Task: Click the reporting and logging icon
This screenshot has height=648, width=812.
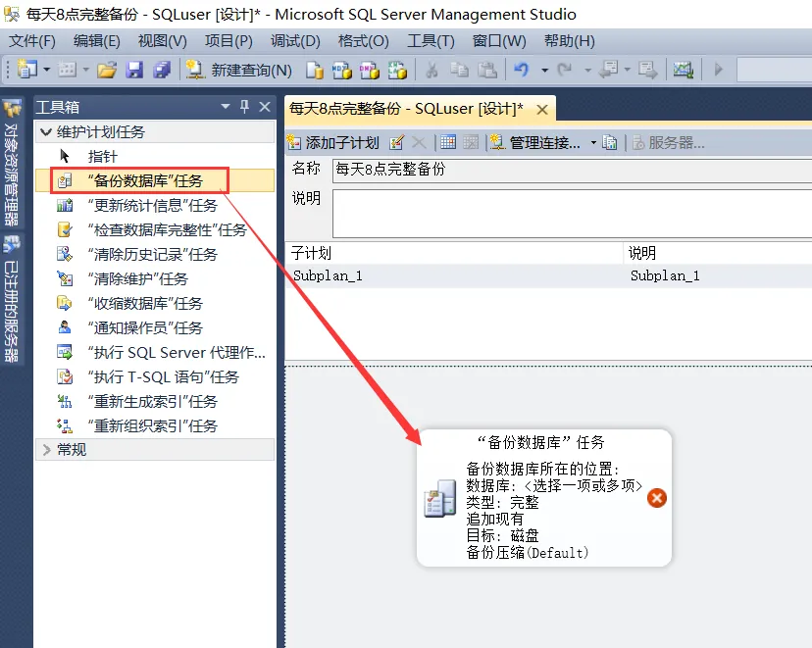Action: (610, 142)
